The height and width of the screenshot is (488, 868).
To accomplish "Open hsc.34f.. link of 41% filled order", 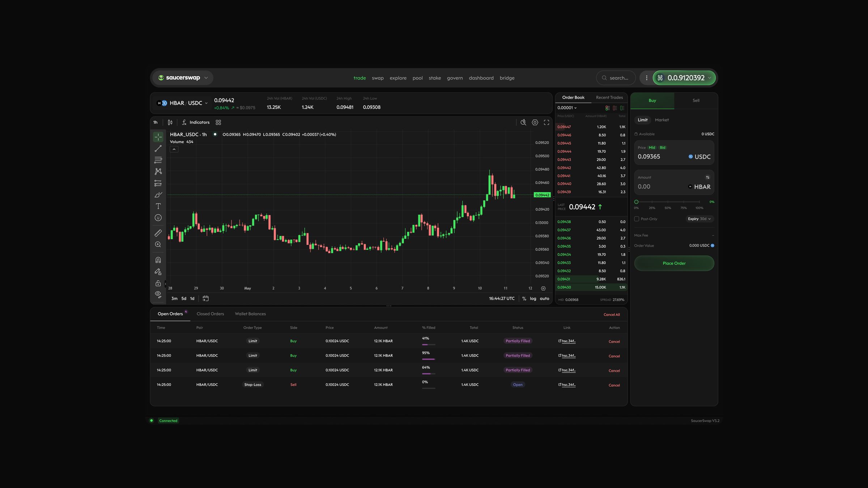I will 567,341.
